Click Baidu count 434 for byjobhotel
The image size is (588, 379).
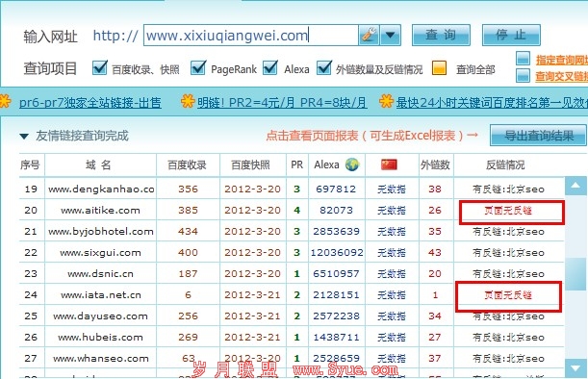[x=188, y=232]
